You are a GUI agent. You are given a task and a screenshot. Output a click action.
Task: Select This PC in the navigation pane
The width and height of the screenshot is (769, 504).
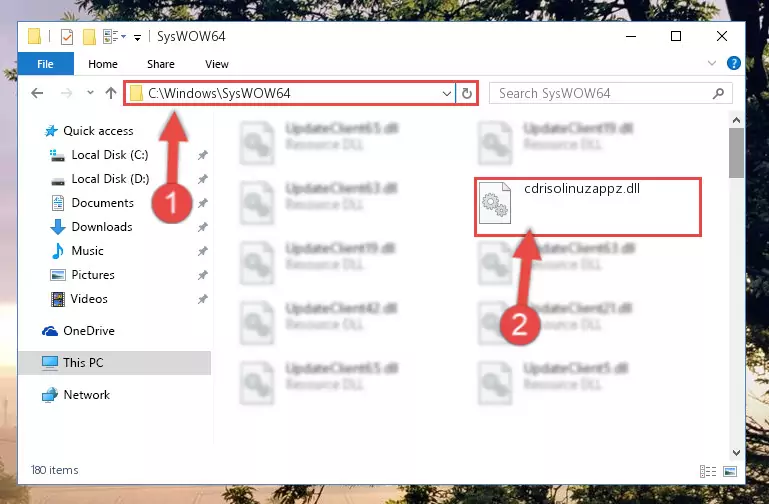coord(114,363)
